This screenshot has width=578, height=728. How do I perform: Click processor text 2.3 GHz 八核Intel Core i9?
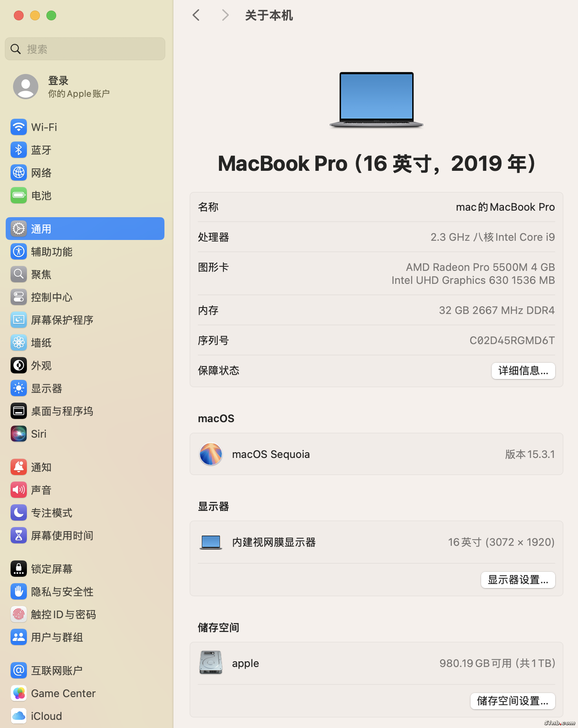coord(493,237)
